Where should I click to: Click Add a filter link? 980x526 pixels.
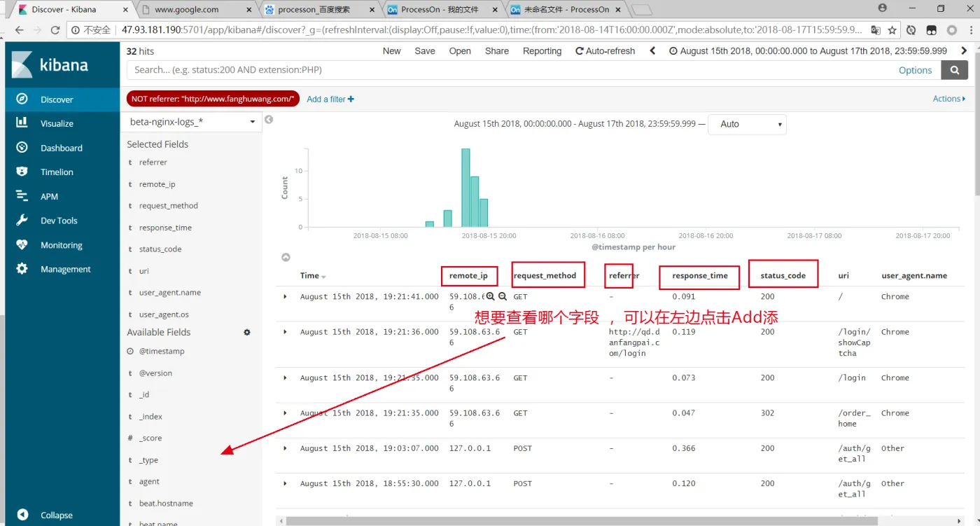[x=330, y=99]
